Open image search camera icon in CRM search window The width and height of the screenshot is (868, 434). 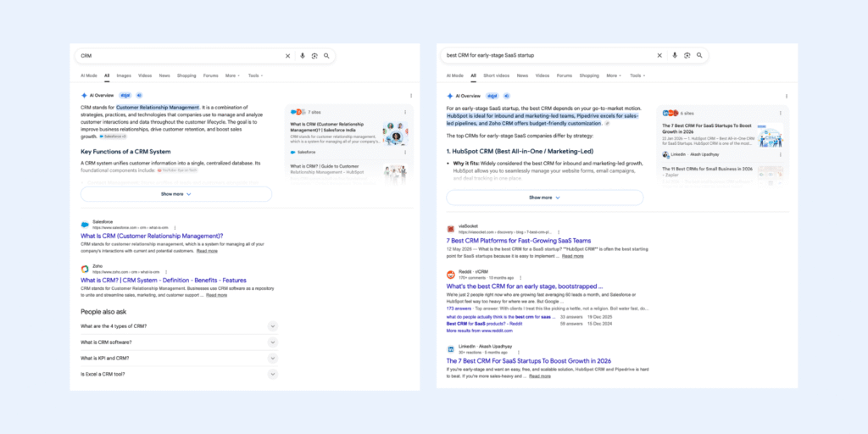coord(314,56)
